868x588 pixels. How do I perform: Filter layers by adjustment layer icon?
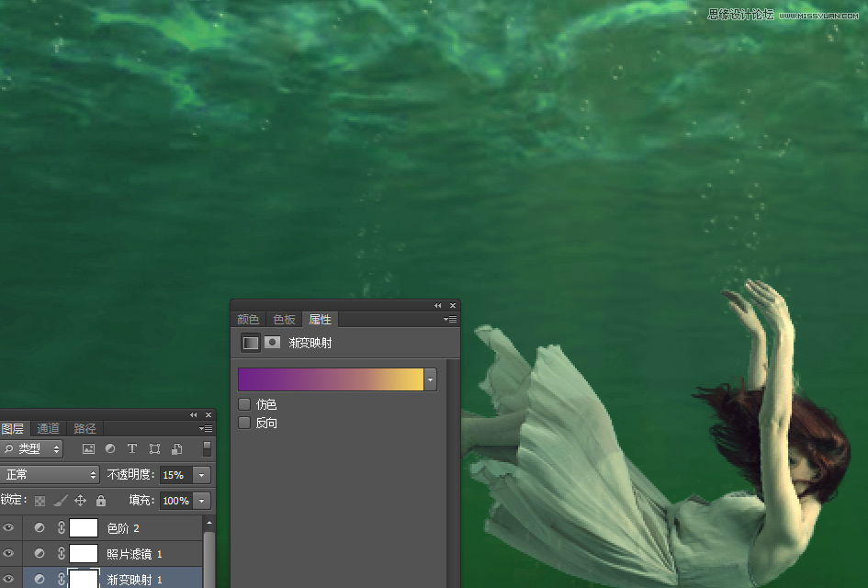[110, 448]
